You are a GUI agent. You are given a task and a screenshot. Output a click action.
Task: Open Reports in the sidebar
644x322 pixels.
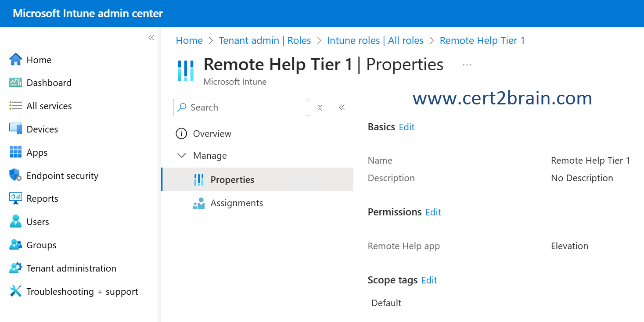pos(42,199)
